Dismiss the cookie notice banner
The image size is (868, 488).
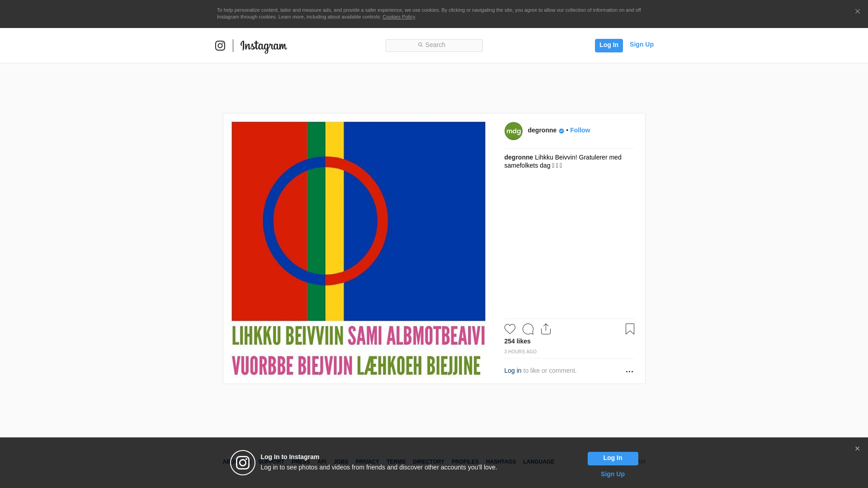tap(857, 12)
